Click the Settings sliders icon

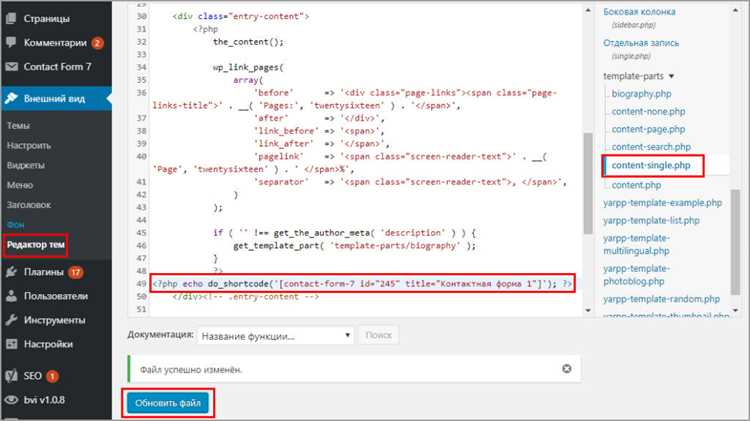tap(11, 343)
